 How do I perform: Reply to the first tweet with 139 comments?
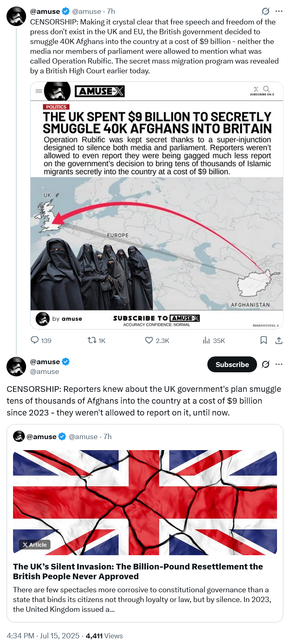(41, 341)
